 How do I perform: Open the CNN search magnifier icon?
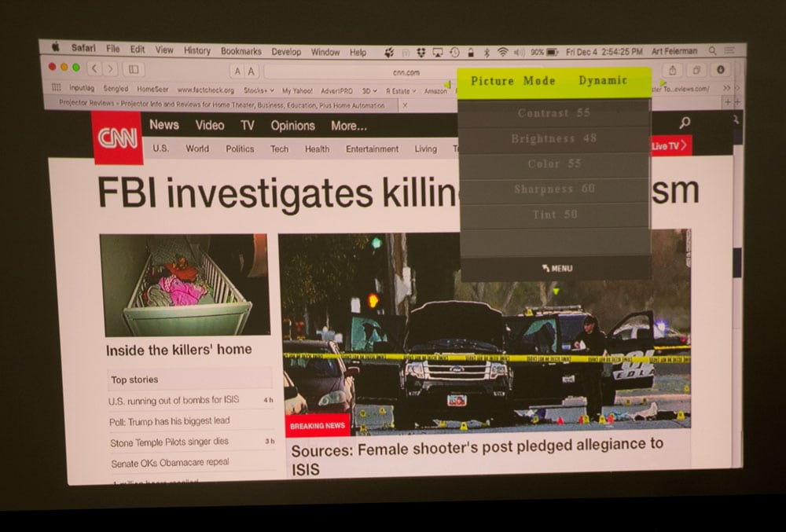685,123
